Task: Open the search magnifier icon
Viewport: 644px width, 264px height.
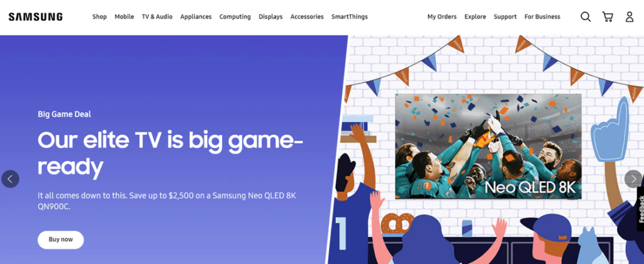Action: (586, 17)
